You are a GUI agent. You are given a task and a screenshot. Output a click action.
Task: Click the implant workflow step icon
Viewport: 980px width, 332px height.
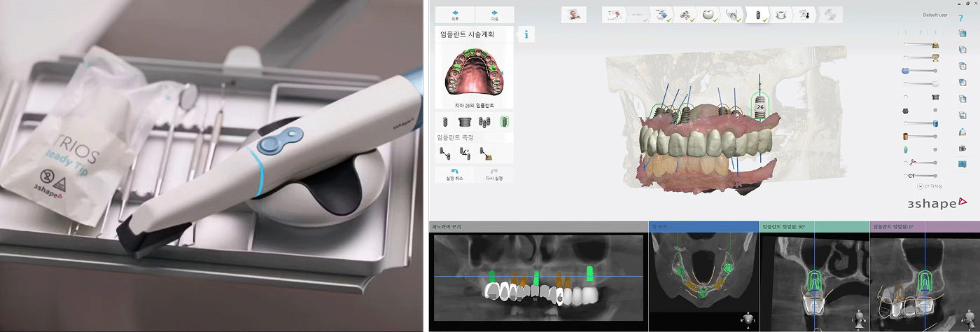757,14
